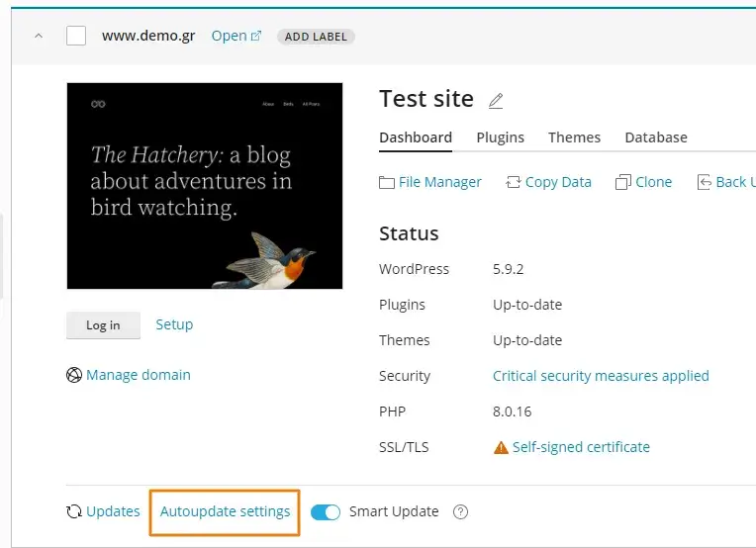756x548 pixels.
Task: Click the pencil icon to rename Test site
Action: 496,101
